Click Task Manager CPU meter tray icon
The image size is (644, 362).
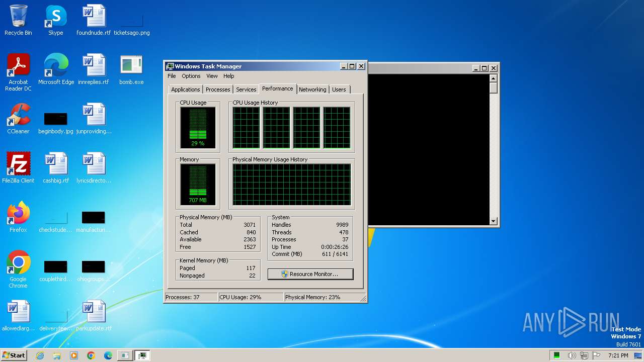pos(557,355)
